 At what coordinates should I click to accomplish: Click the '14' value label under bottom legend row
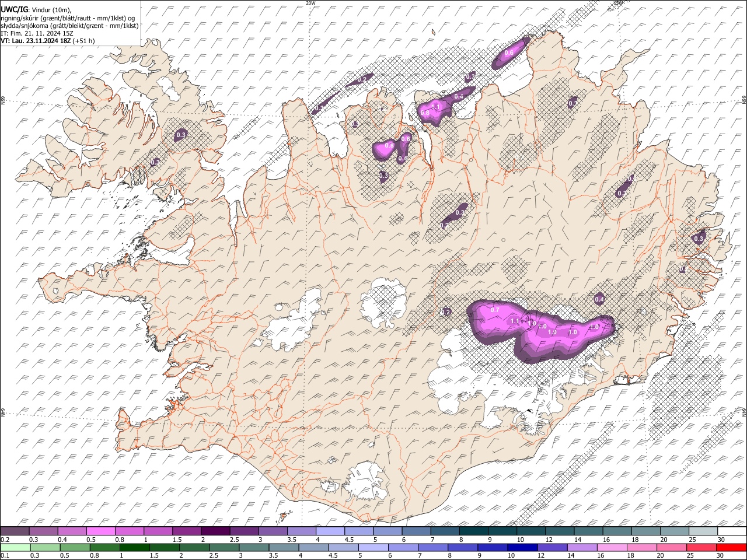pos(574,556)
